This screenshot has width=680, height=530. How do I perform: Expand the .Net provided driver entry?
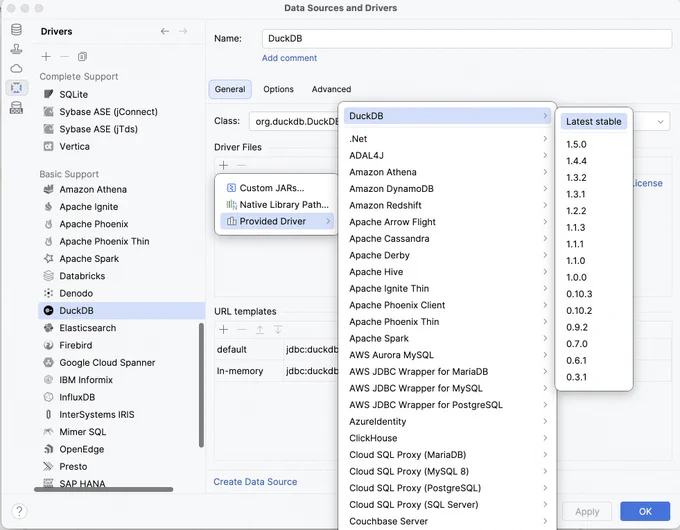447,139
